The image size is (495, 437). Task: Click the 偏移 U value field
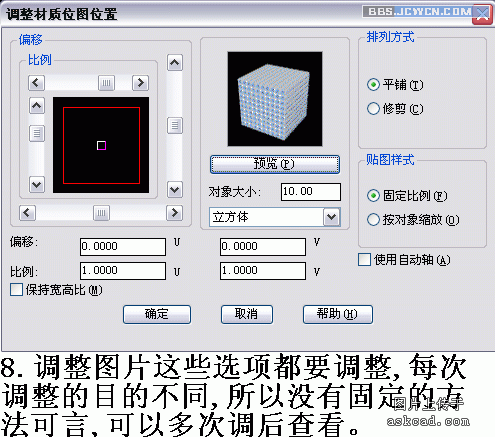click(x=123, y=247)
